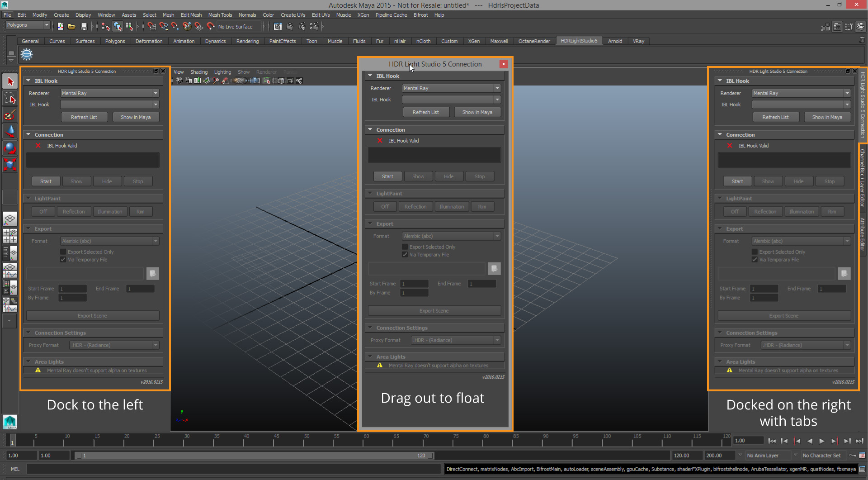Image resolution: width=868 pixels, height=480 pixels.
Task: Select Channel Box / Layer Editor side tab
Action: [x=863, y=178]
